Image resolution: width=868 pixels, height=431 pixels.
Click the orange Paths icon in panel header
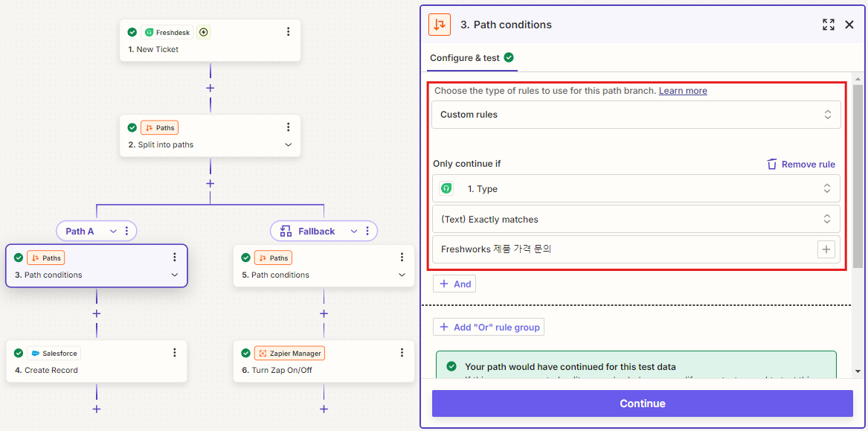click(x=440, y=25)
